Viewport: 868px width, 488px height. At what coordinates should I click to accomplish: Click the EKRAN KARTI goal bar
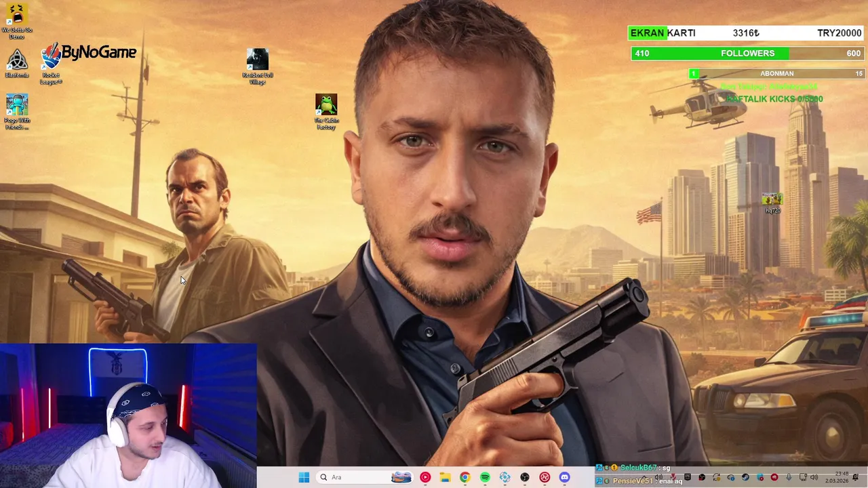(x=746, y=33)
